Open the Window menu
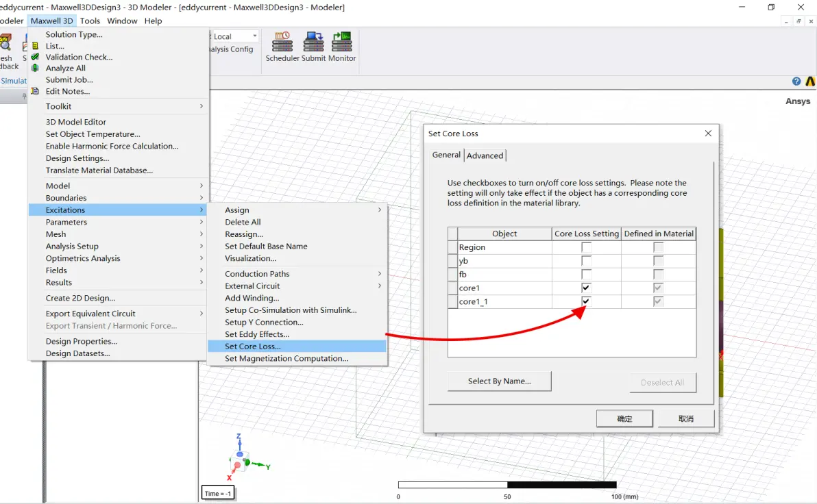The height and width of the screenshot is (504, 817). [122, 21]
